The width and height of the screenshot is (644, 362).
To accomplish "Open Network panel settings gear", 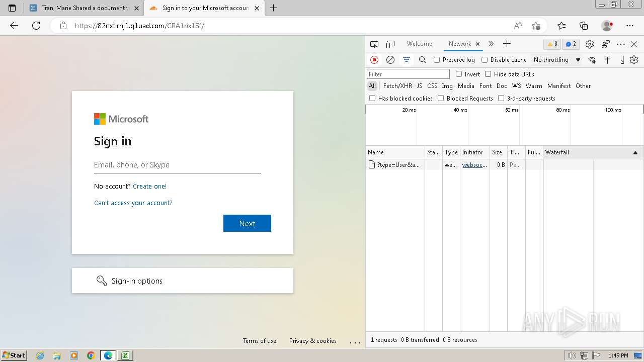I will pyautogui.click(x=634, y=60).
